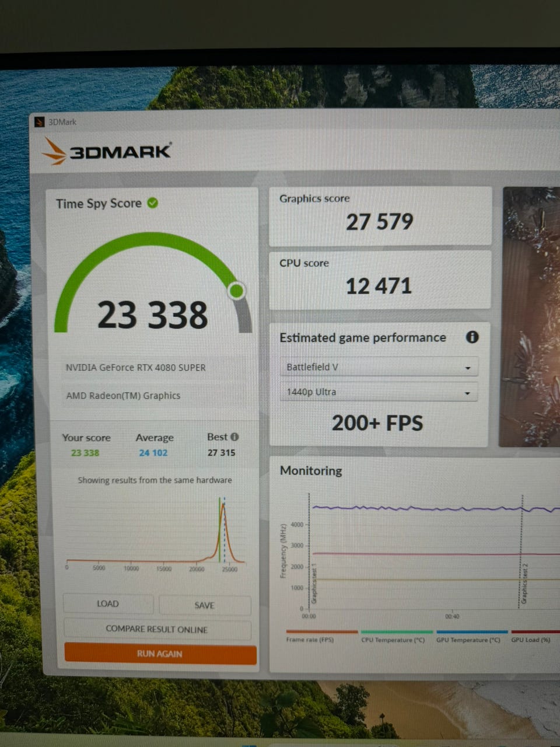Click the LOAD button

coord(108,603)
